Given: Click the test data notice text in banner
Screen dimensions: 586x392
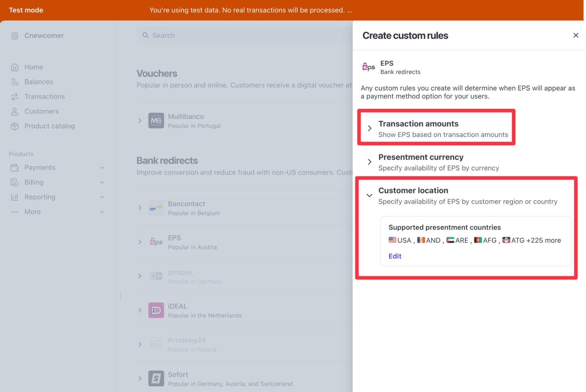Looking at the screenshot, I should point(251,10).
